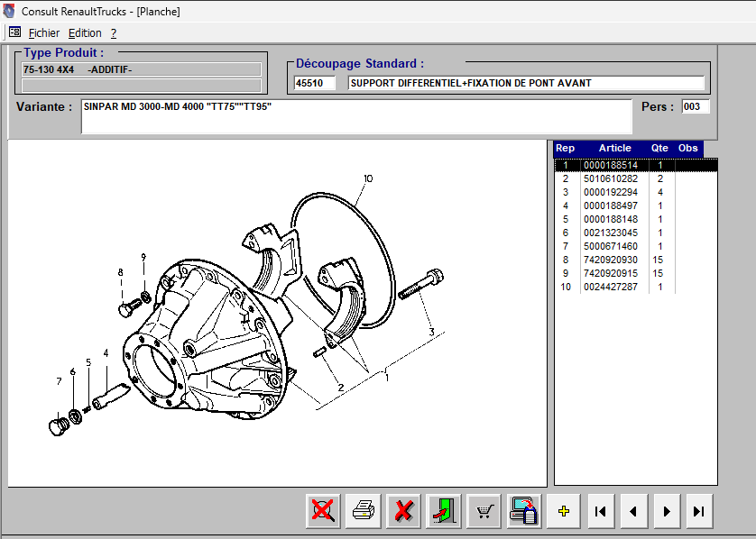Print the parts diagram
The image size is (756, 539).
click(363, 511)
